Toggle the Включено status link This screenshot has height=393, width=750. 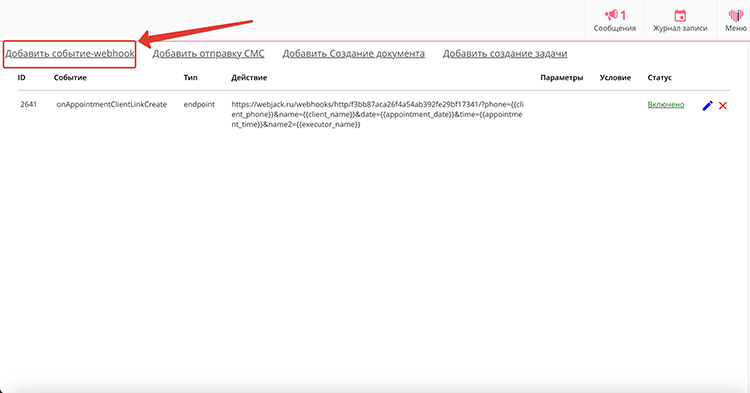(666, 104)
